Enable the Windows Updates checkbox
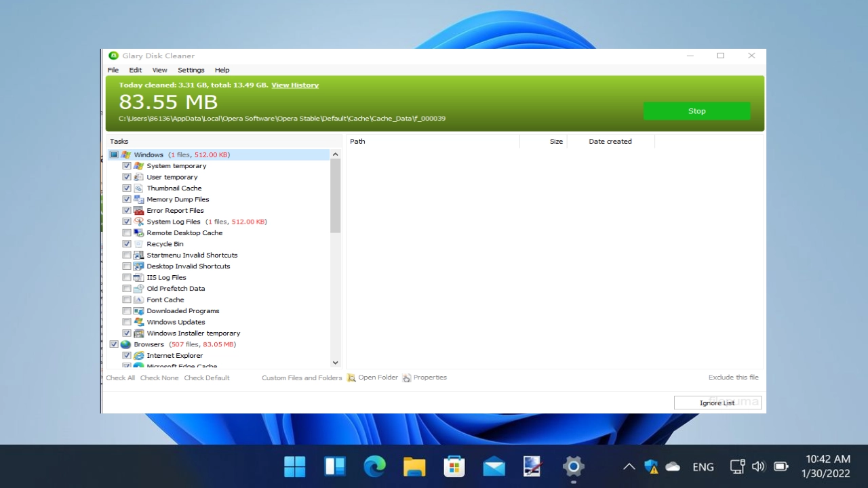 (x=127, y=322)
